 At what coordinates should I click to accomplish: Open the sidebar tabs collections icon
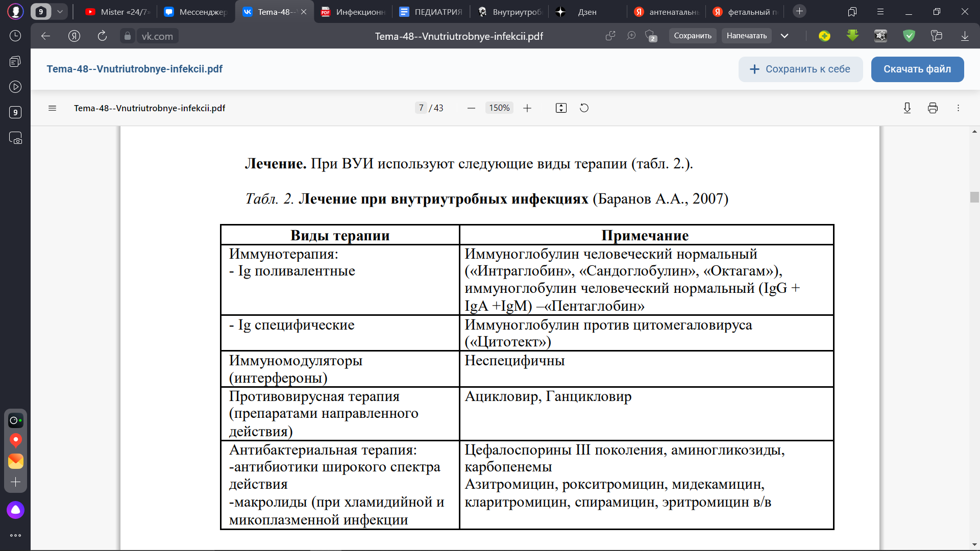click(x=15, y=61)
